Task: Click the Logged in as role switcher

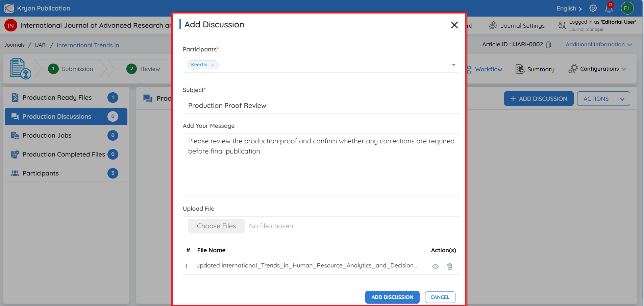Action: pyautogui.click(x=597, y=25)
